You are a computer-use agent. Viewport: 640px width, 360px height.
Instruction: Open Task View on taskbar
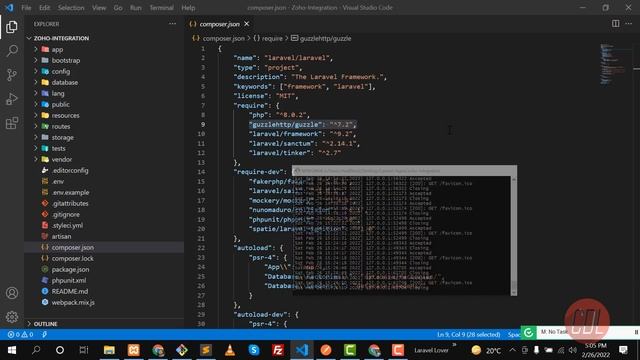coord(84,350)
